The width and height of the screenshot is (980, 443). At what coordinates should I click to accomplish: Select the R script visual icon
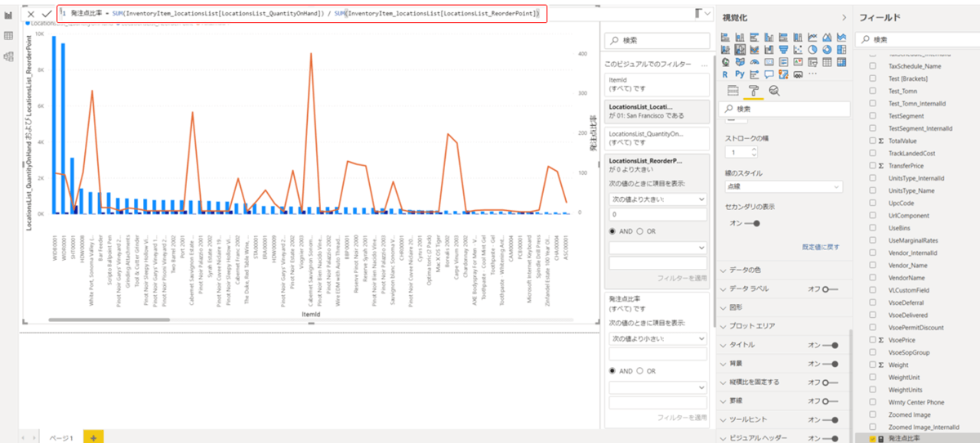[726, 74]
